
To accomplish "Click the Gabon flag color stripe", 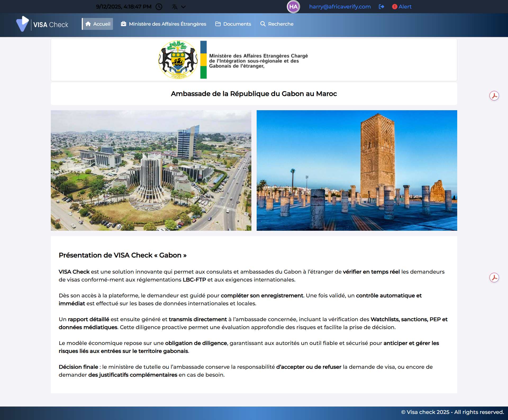I will pos(203,60).
